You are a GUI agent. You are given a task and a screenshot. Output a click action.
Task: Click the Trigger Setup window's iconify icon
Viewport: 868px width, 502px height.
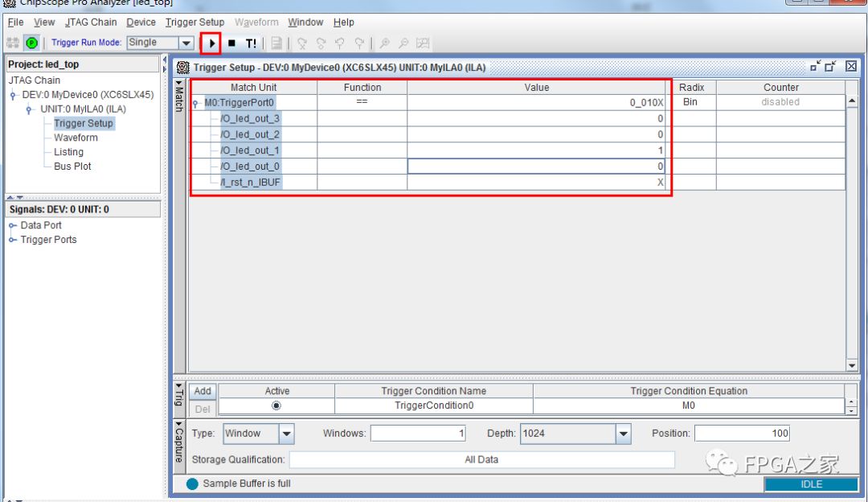(815, 67)
